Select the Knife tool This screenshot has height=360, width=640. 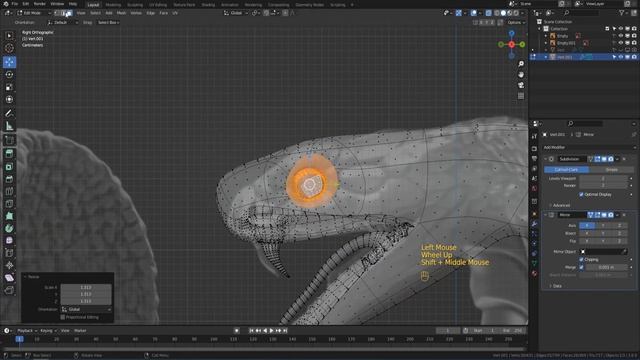click(x=9, y=203)
